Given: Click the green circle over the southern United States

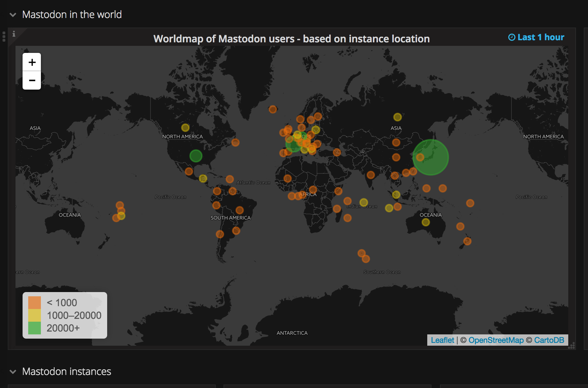Looking at the screenshot, I should 196,156.
